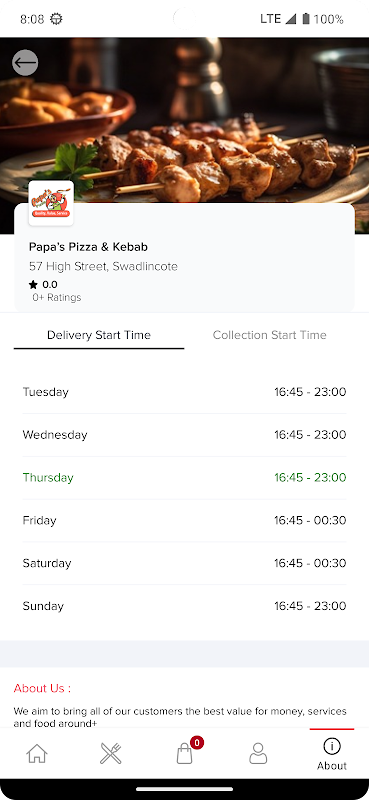Select the Sunday hours row
The image size is (369, 800).
pyautogui.click(x=184, y=606)
